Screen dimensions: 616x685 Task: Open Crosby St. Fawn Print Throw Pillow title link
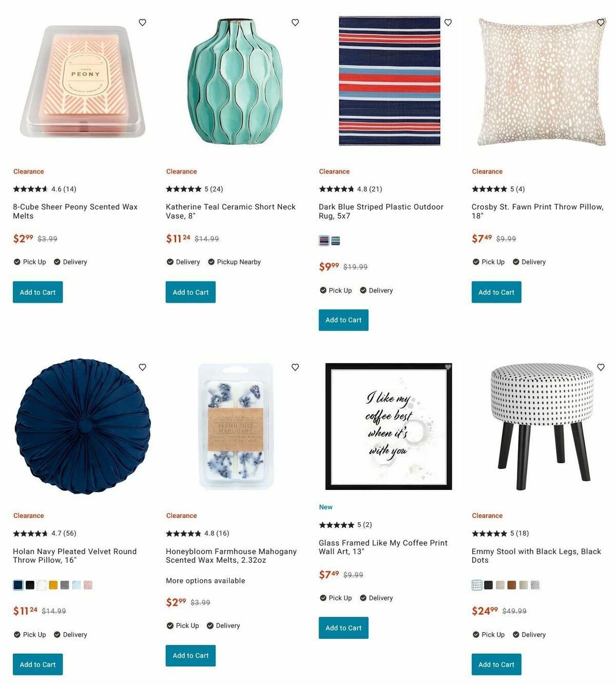tap(537, 211)
